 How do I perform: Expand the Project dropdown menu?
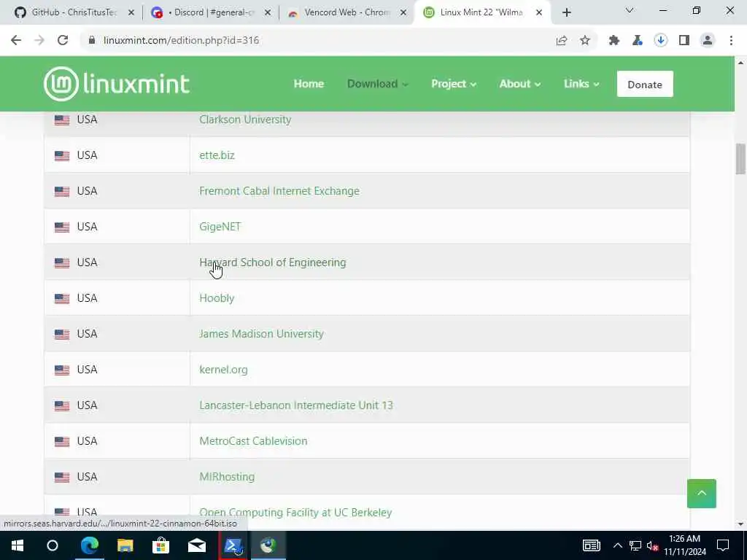tap(454, 84)
